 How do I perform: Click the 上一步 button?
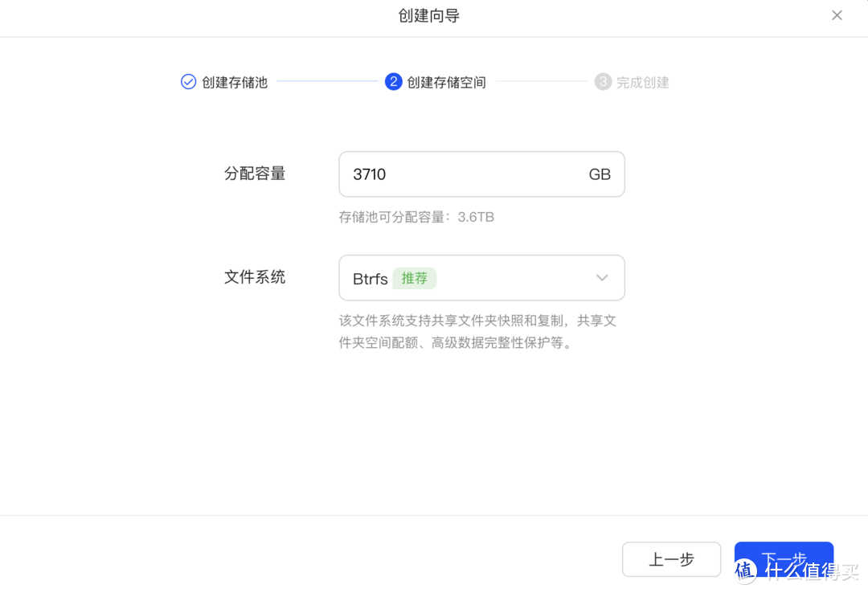click(x=671, y=559)
